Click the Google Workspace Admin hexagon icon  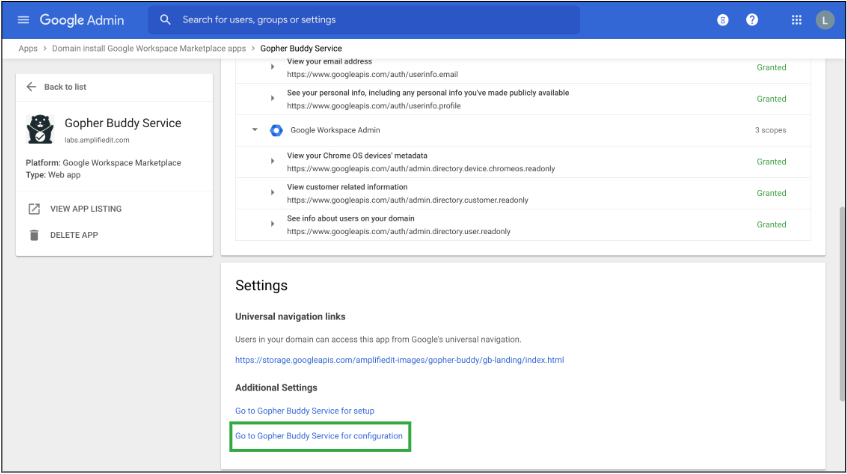[276, 130]
